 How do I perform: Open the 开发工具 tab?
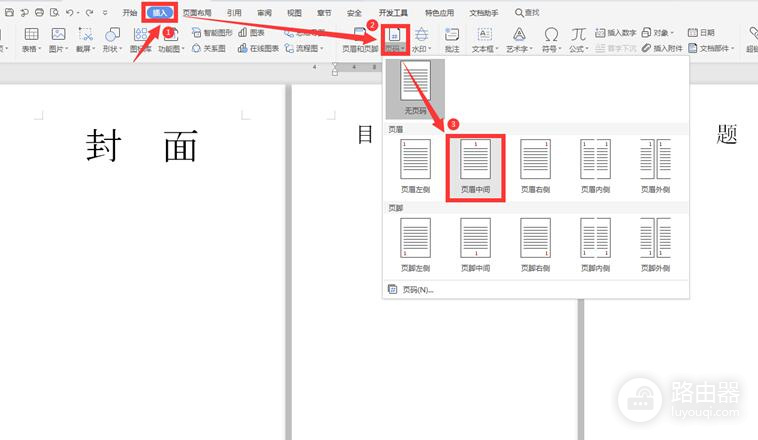(393, 13)
